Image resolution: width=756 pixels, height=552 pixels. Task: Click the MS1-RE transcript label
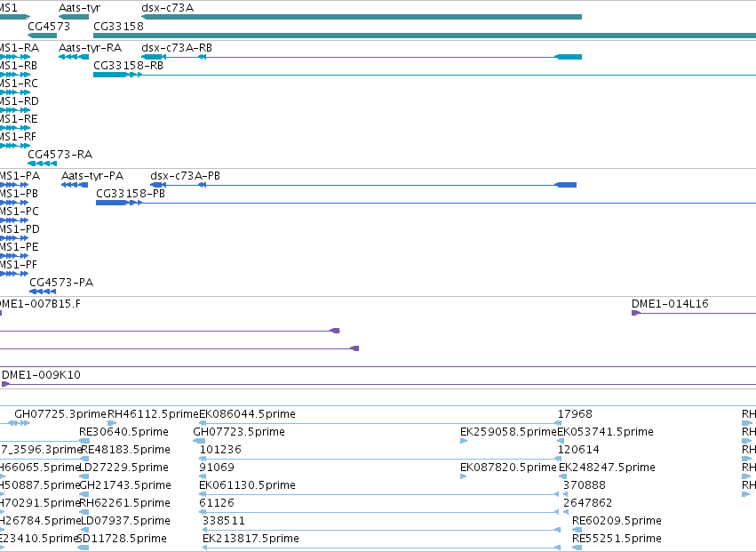(19, 119)
